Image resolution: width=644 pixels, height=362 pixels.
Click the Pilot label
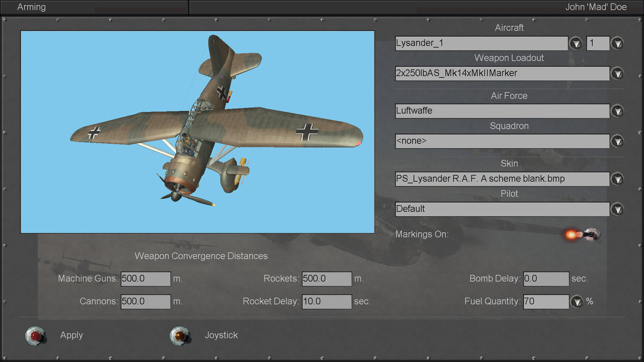[509, 194]
